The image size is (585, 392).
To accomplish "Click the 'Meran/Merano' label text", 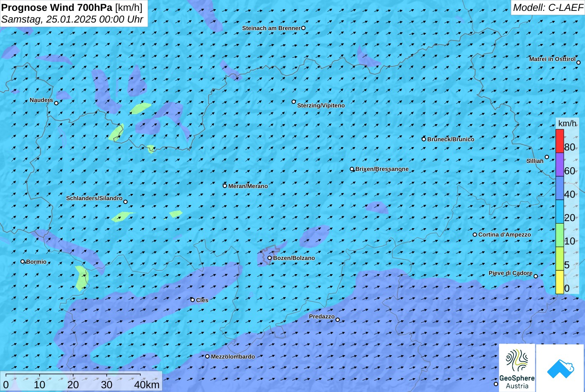I will click(248, 186).
